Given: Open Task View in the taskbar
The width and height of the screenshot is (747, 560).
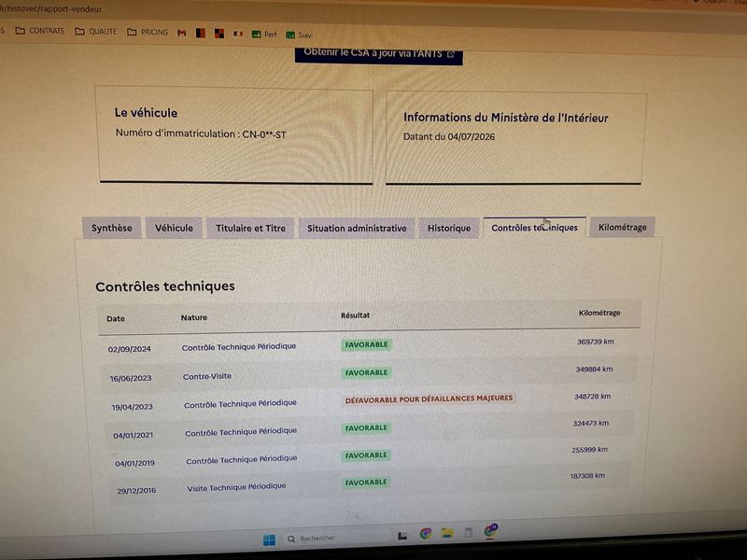Looking at the screenshot, I should coord(402,536).
